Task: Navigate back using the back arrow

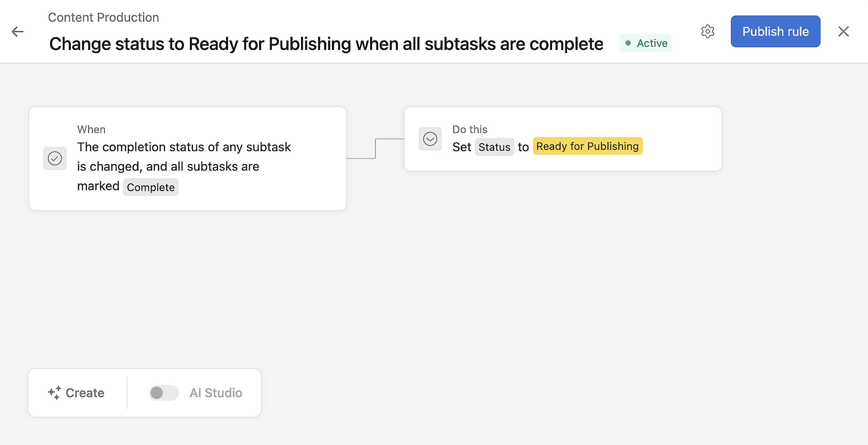Action: coord(18,32)
